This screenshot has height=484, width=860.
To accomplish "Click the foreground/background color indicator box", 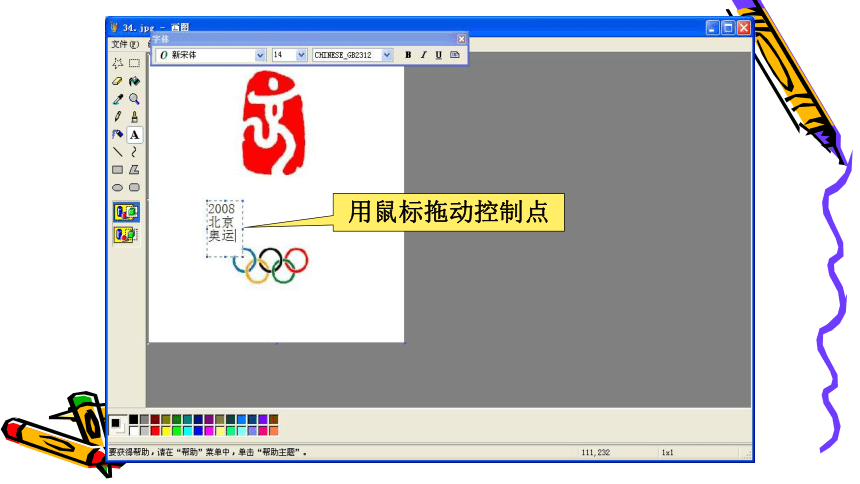I will coord(117,425).
